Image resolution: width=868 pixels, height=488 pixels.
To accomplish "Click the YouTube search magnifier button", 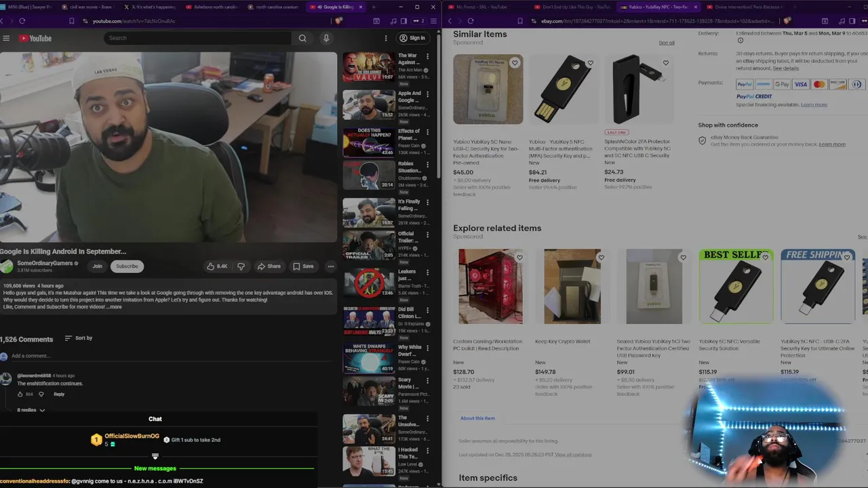I will (x=302, y=38).
